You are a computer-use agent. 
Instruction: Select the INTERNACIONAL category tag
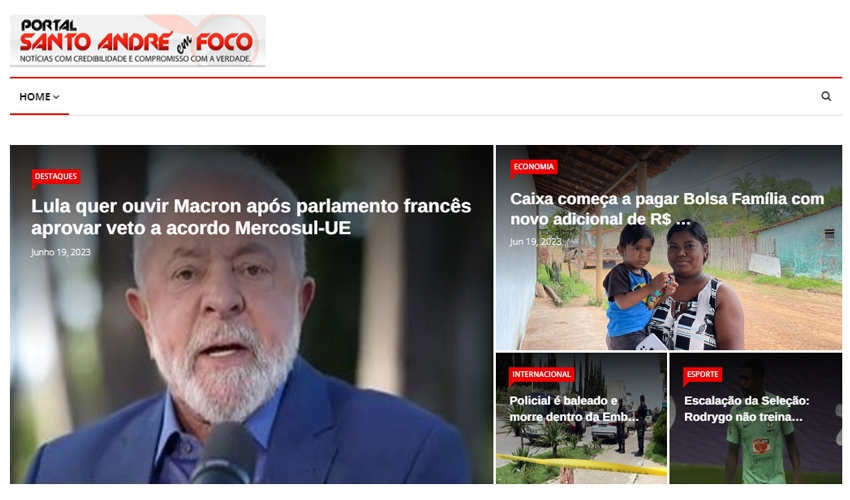point(541,374)
